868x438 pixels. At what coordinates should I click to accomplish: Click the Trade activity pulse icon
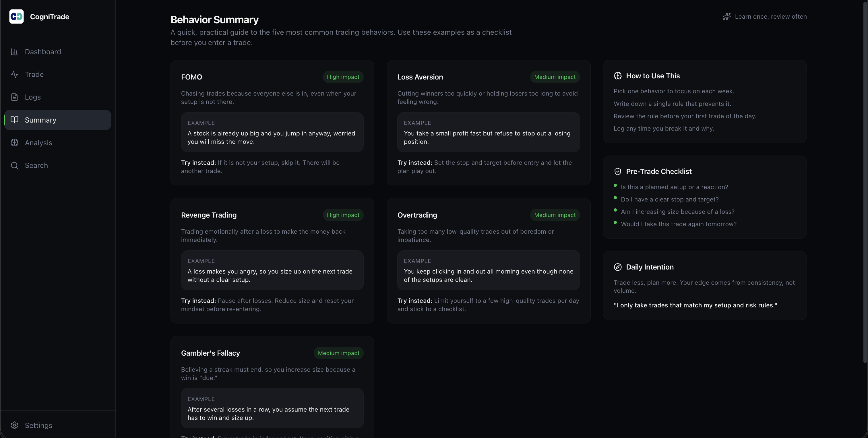pyautogui.click(x=14, y=74)
